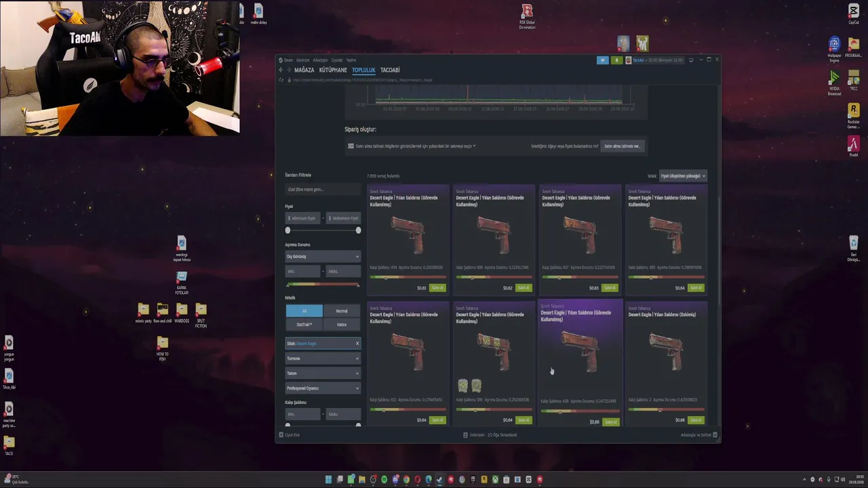Show hidden system tray icons
Screen dimensions: 868x488
pos(804,480)
